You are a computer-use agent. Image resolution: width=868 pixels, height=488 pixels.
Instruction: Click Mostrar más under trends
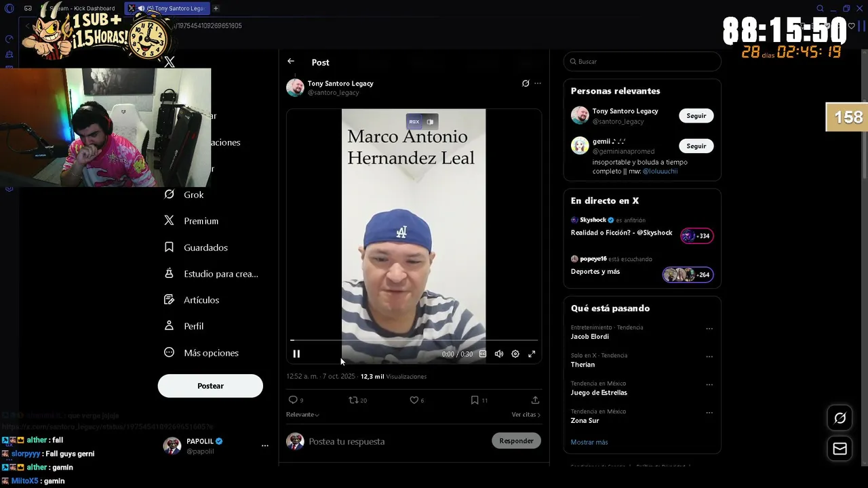pyautogui.click(x=589, y=442)
